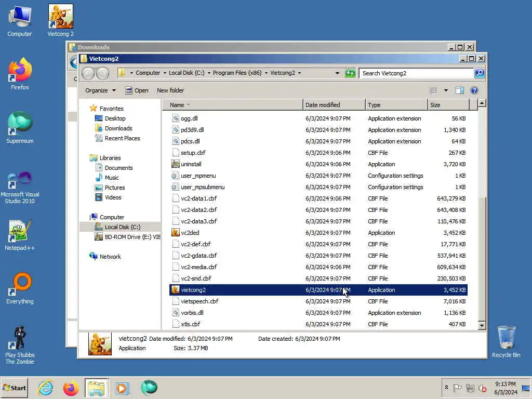Expand the Local Disk (C:) breadcrumb arrow

click(x=209, y=73)
